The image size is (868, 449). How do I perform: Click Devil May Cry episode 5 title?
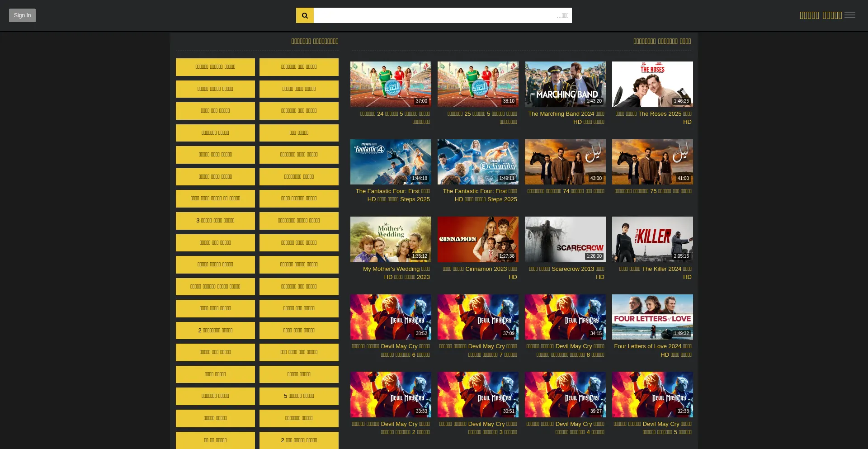[x=653, y=428]
